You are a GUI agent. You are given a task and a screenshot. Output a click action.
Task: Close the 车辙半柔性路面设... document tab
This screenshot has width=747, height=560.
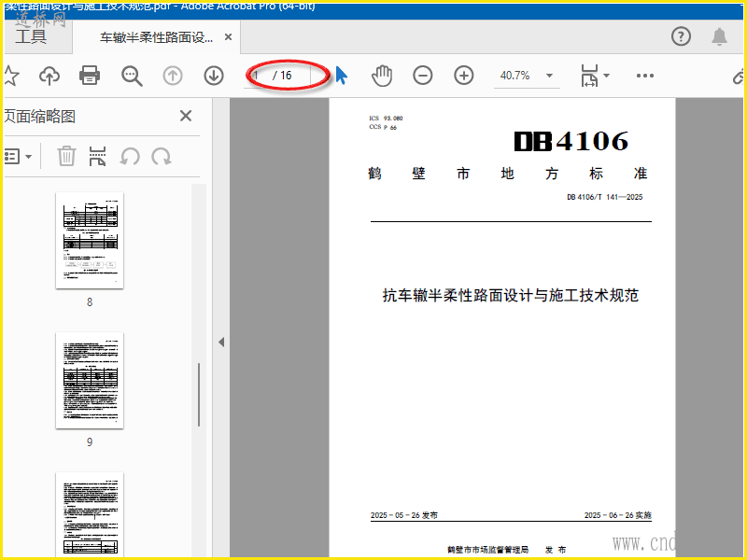(228, 36)
